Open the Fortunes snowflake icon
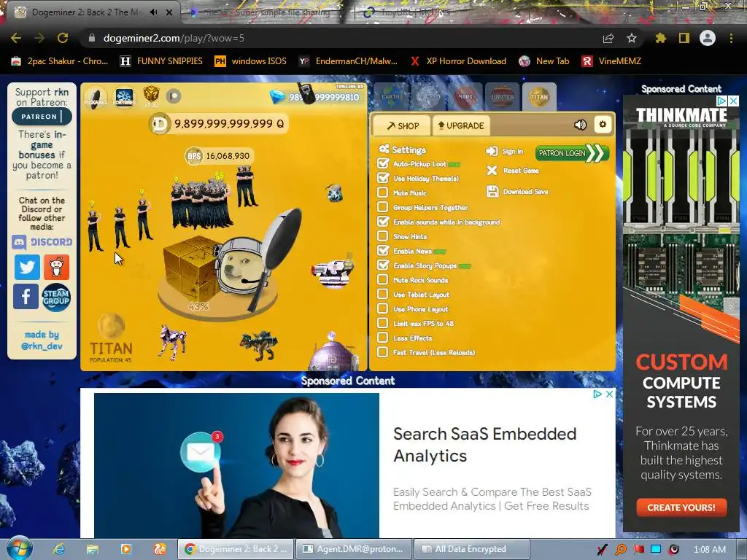This screenshot has width=747, height=560. click(124, 97)
